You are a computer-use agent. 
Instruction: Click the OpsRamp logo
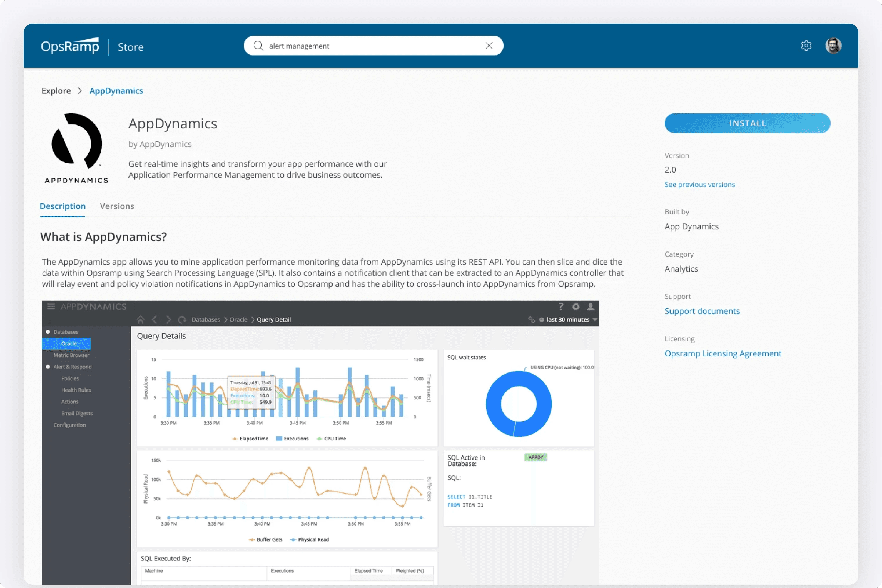coord(70,46)
